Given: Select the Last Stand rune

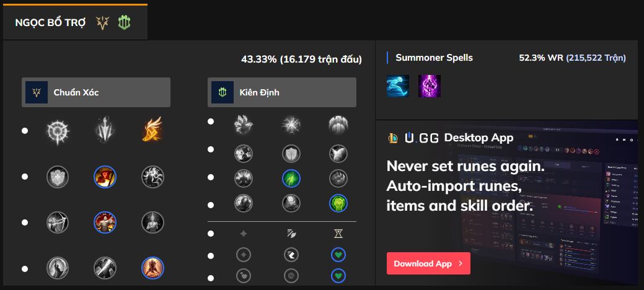Looking at the screenshot, I should pyautogui.click(x=152, y=268).
